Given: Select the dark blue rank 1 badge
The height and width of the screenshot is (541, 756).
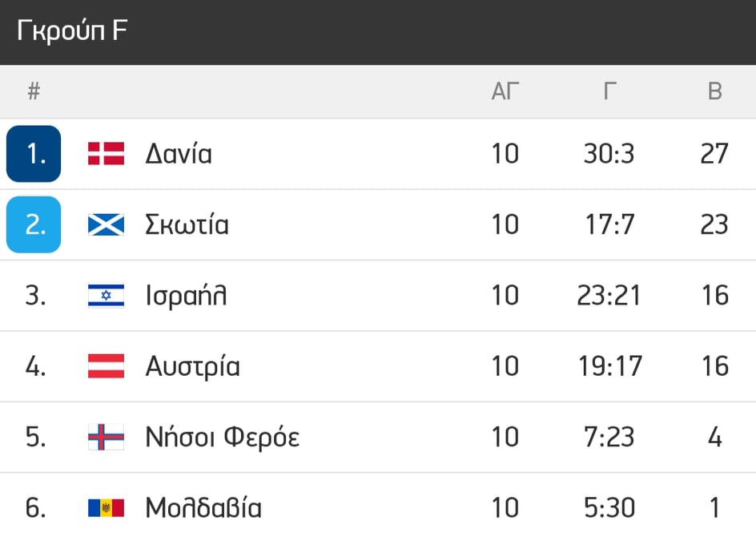Looking at the screenshot, I should (34, 153).
